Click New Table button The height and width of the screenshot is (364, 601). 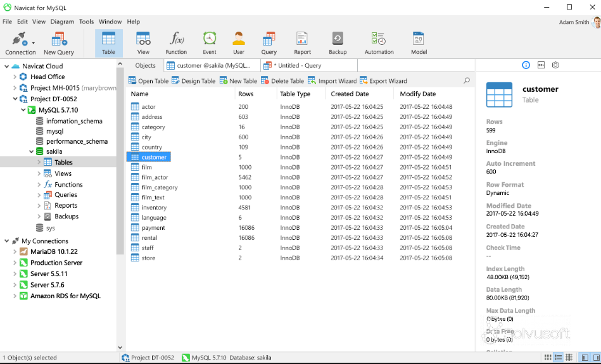[238, 81]
